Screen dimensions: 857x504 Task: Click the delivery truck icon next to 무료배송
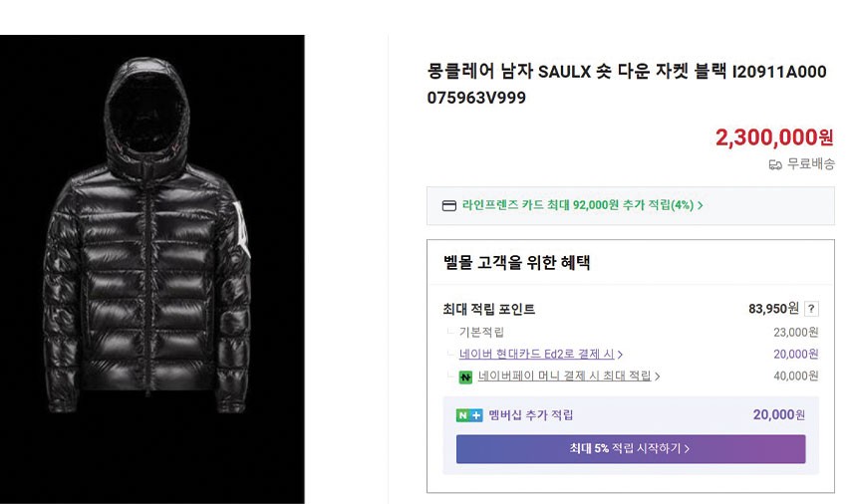point(775,164)
